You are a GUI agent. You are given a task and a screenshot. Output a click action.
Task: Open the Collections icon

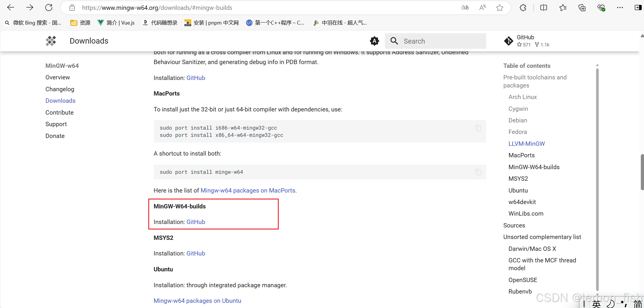[x=582, y=8]
